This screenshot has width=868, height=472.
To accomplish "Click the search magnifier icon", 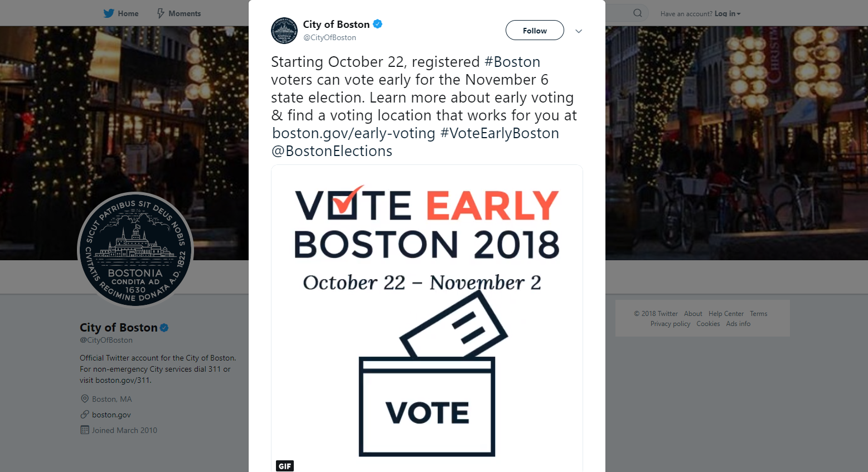I will (638, 13).
